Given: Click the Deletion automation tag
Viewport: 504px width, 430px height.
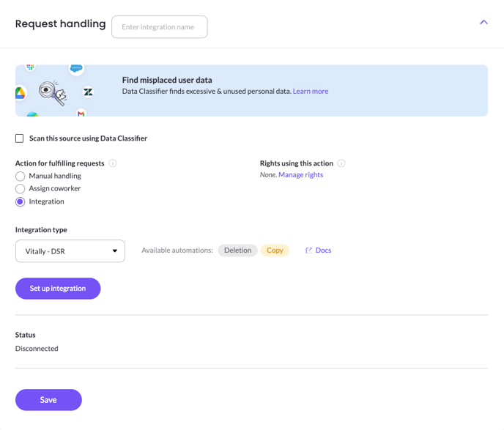Looking at the screenshot, I should click(238, 251).
